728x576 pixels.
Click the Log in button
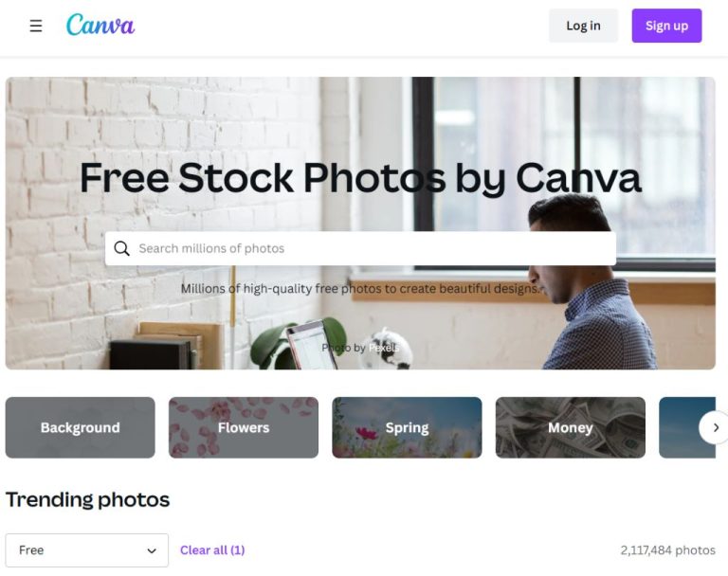pos(583,26)
